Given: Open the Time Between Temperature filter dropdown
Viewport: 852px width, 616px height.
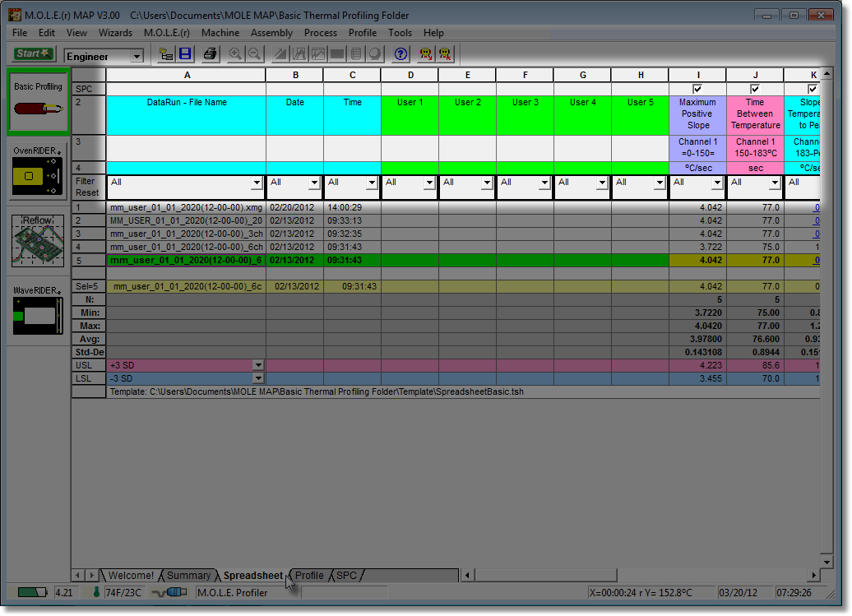Looking at the screenshot, I should click(x=776, y=183).
